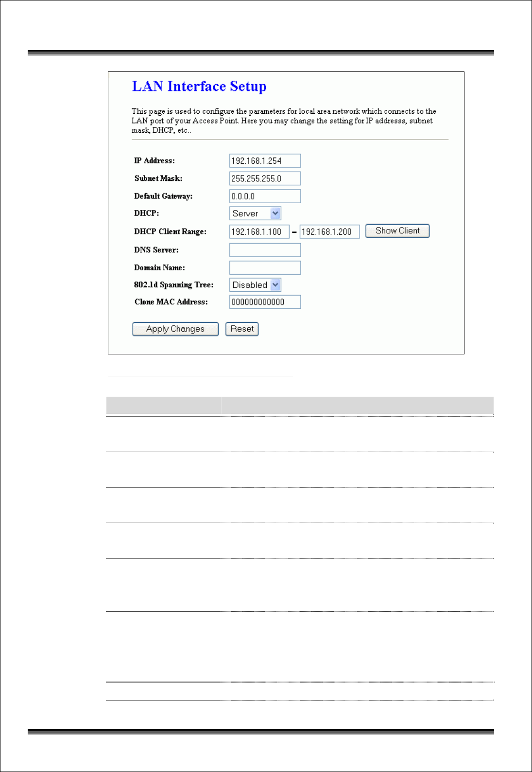
Task: Click the empty Domain Name field
Action: click(x=265, y=268)
